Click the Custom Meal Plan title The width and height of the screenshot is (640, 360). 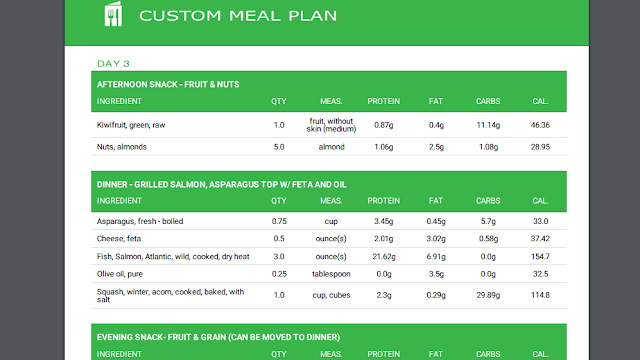(x=238, y=16)
